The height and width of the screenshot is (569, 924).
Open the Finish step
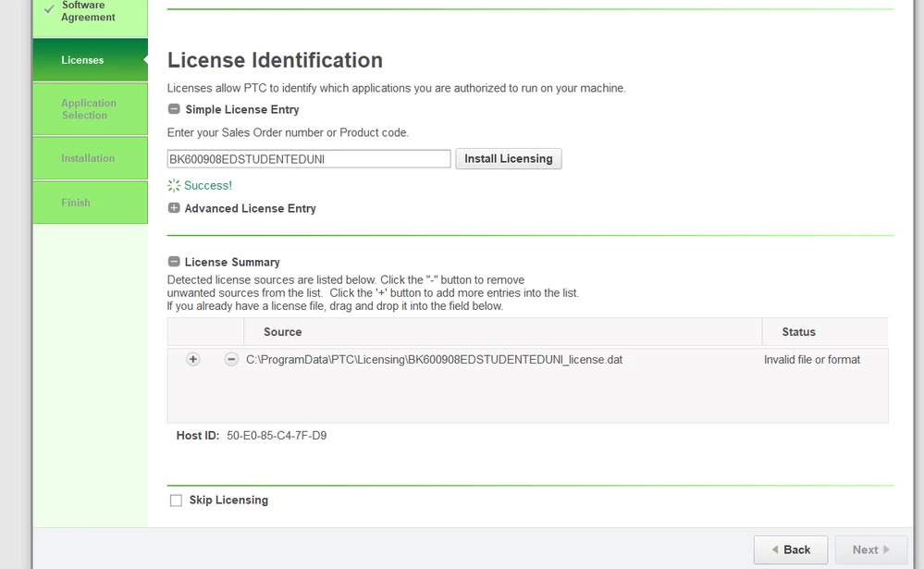(90, 203)
